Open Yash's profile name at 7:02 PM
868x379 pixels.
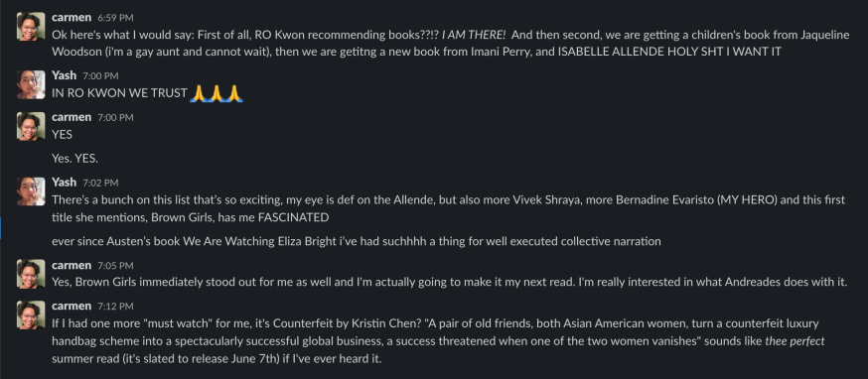pyautogui.click(x=65, y=182)
